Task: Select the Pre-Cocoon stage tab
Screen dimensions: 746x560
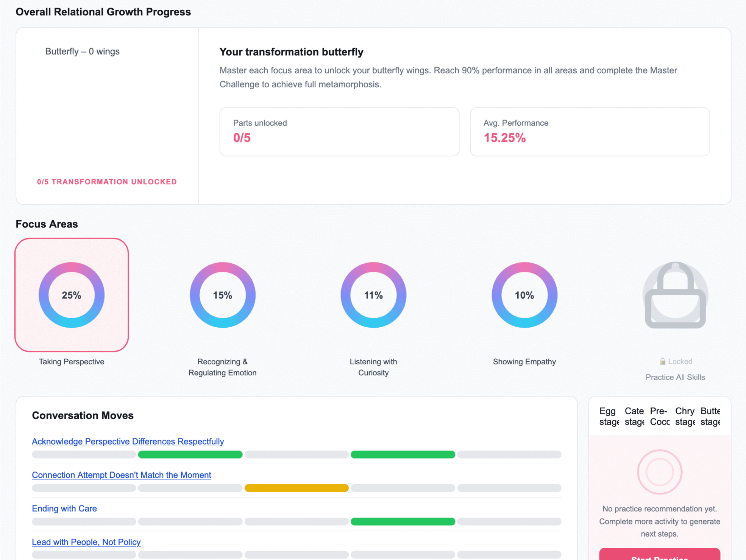Action: click(x=660, y=416)
